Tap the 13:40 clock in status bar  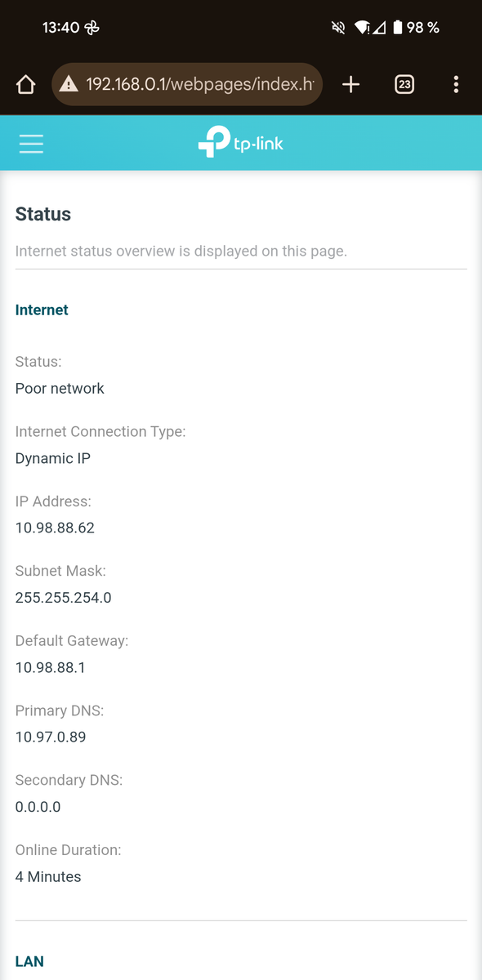point(60,28)
